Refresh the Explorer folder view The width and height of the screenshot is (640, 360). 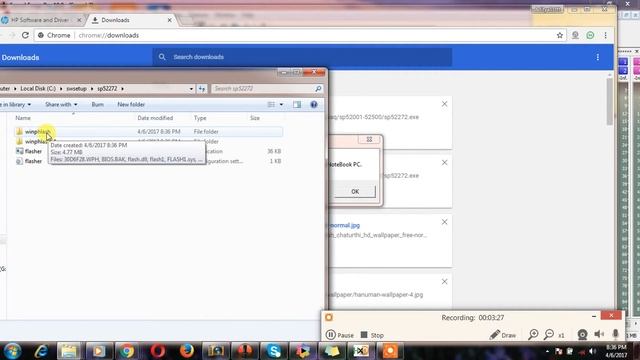tap(202, 89)
